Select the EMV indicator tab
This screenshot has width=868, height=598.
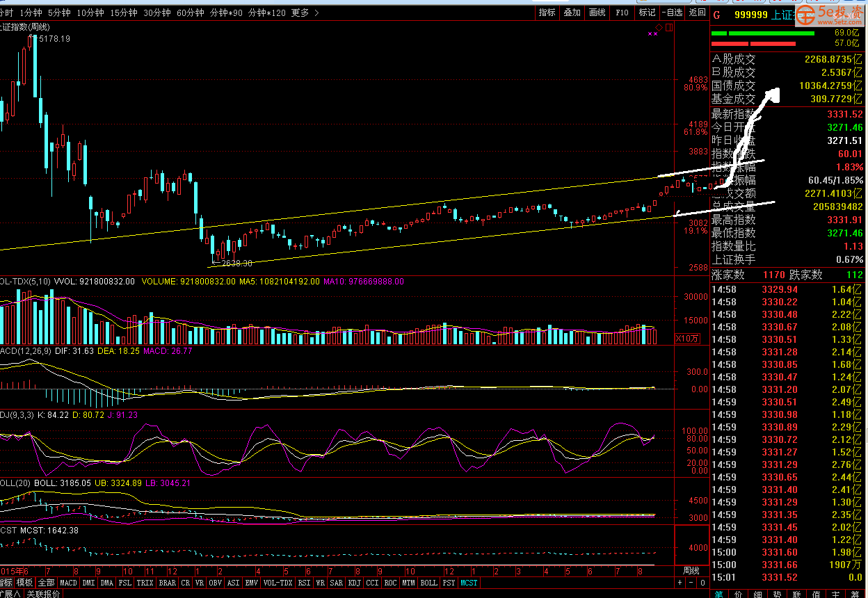click(252, 583)
